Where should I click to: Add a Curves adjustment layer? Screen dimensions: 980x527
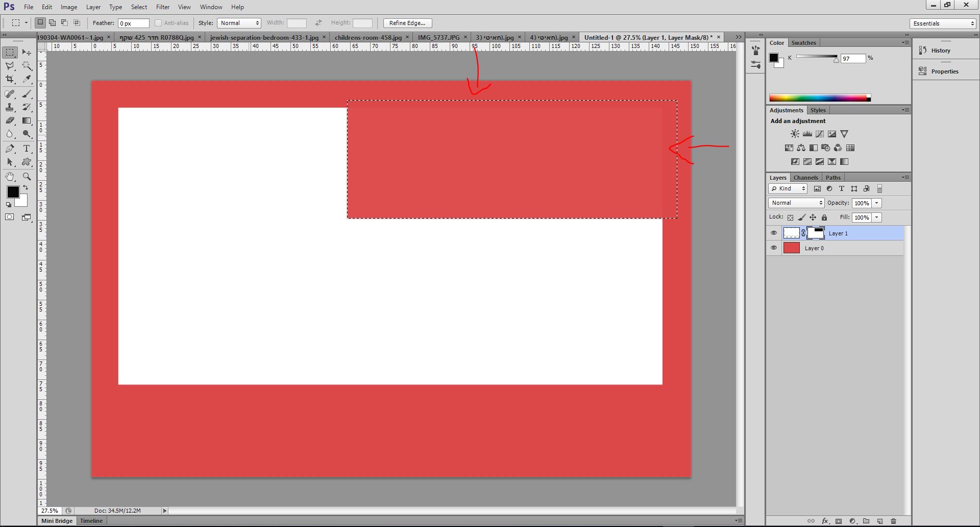point(820,134)
